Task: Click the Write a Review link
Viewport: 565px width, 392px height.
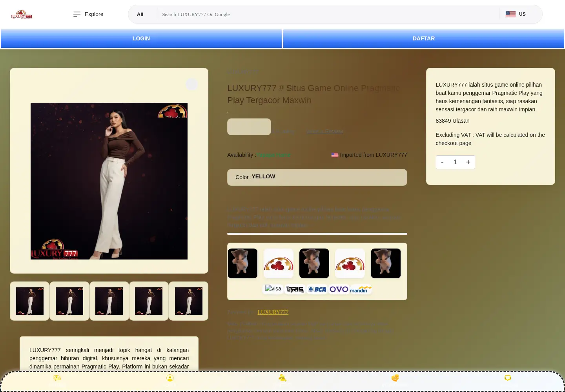Action: tap(325, 132)
